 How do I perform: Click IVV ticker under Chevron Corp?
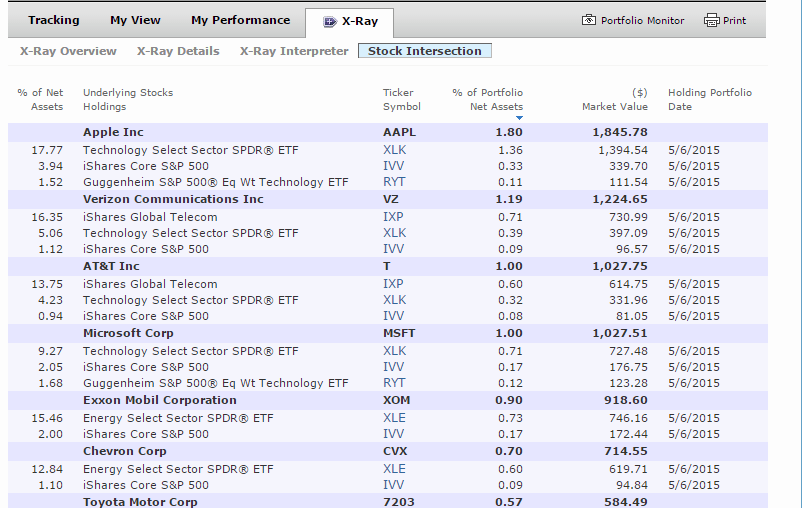[x=393, y=485]
